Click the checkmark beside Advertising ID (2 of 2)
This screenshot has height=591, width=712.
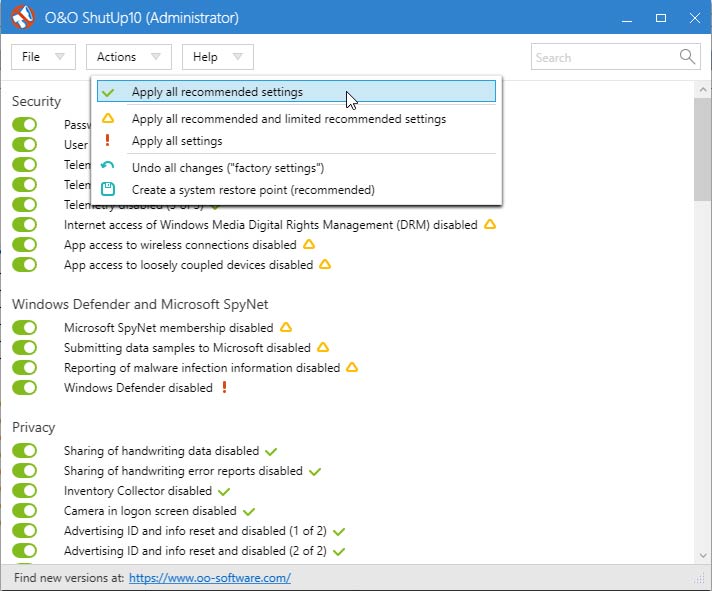coord(339,552)
